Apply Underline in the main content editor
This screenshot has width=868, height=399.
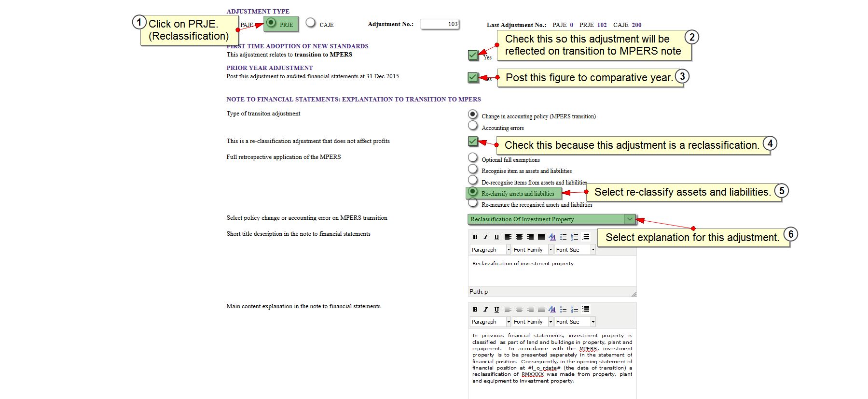pyautogui.click(x=496, y=310)
